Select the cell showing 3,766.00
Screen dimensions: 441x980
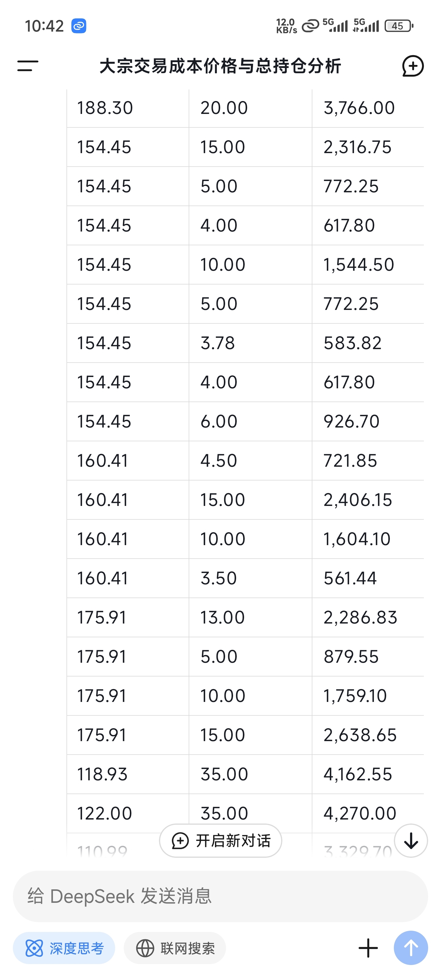tap(368, 108)
